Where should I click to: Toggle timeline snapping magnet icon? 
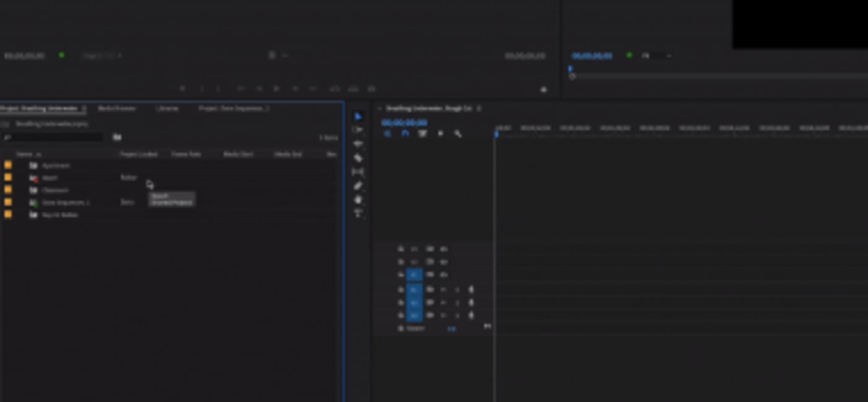tap(405, 133)
